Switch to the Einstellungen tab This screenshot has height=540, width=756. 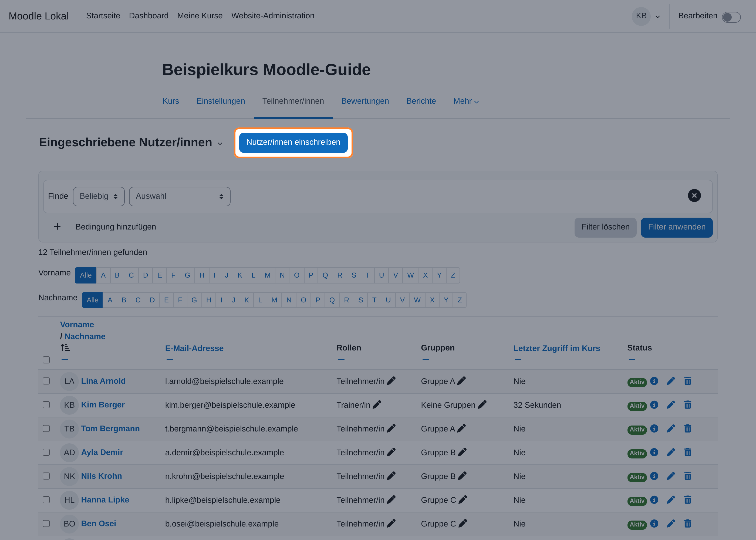point(220,101)
